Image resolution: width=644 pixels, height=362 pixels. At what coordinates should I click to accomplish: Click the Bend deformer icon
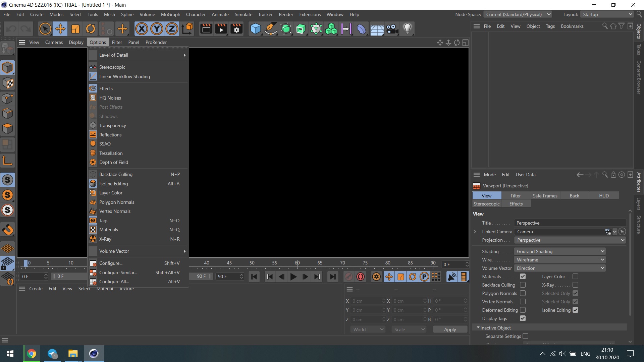(x=362, y=29)
